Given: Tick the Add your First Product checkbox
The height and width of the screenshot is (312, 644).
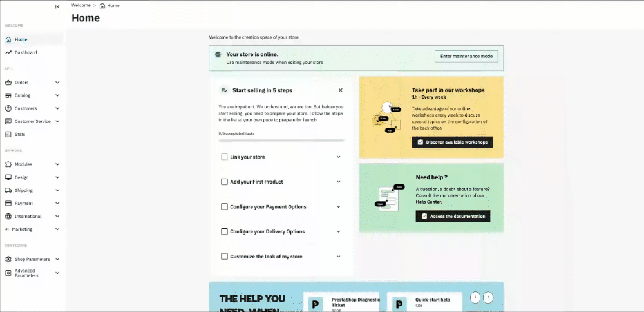Looking at the screenshot, I should coord(224,182).
